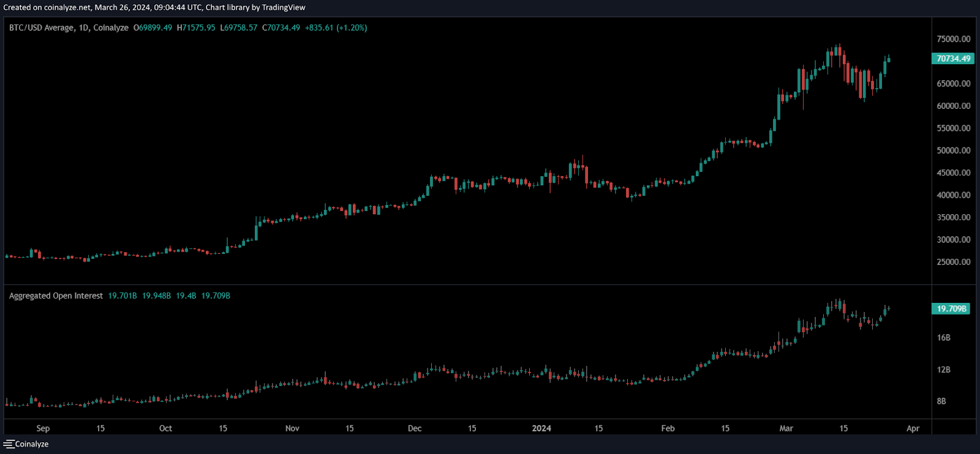Click the change value +835.61 (+1.20%)
The height and width of the screenshot is (454, 980).
coord(336,28)
